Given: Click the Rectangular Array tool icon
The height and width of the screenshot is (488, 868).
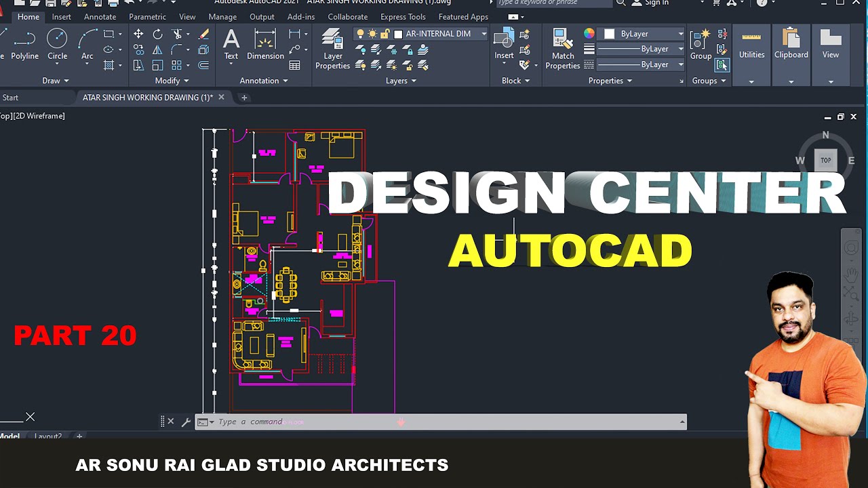Looking at the screenshot, I should coord(177,66).
